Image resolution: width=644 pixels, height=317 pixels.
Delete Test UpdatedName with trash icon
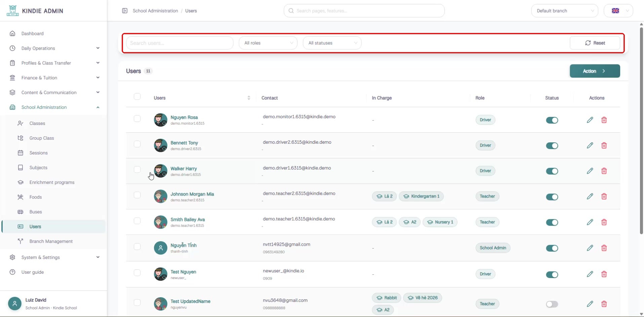tap(604, 304)
